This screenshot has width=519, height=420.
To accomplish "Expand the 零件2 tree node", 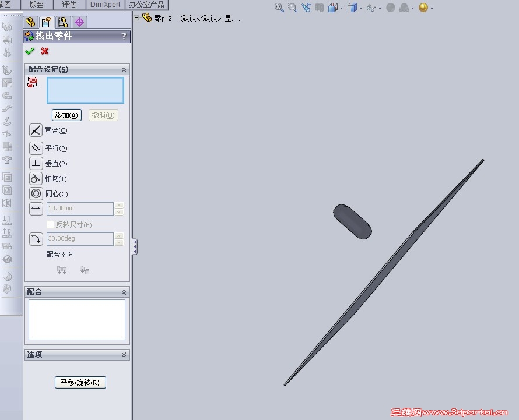I will click(x=136, y=18).
